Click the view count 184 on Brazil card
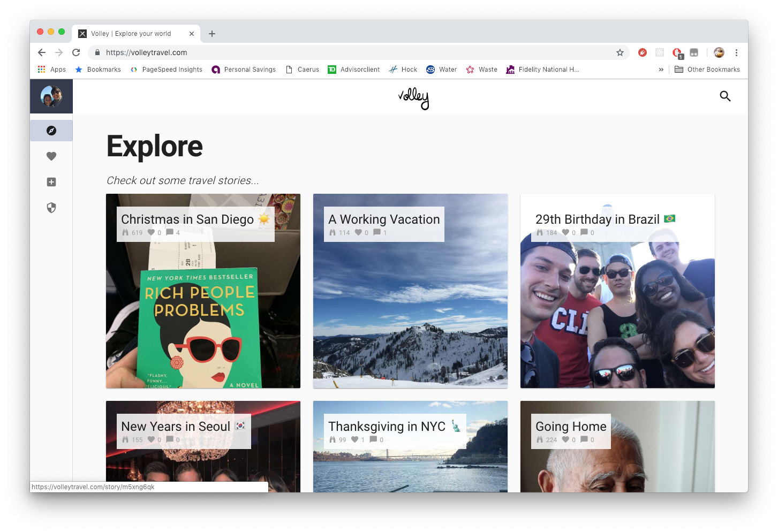Image resolution: width=778 pixels, height=532 pixels. pyautogui.click(x=552, y=233)
